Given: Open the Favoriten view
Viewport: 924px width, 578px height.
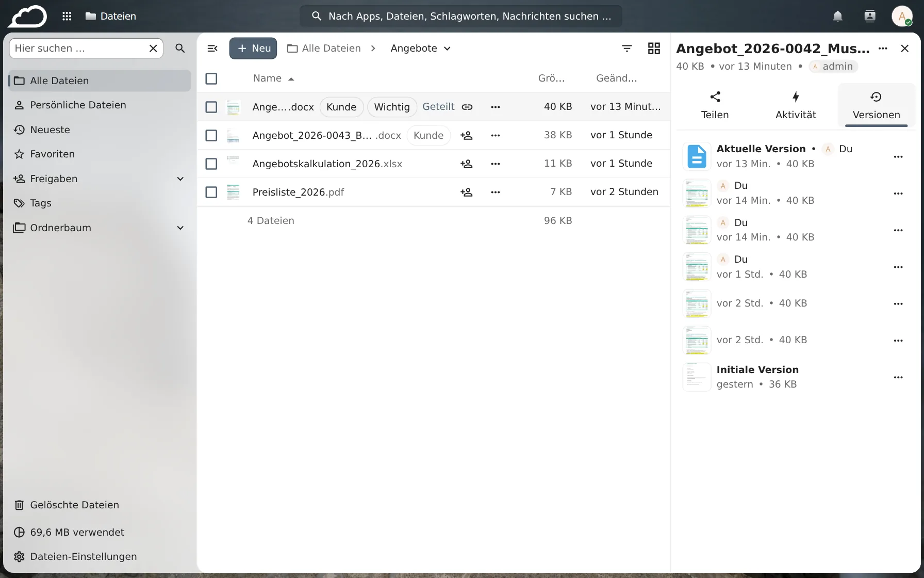Looking at the screenshot, I should 100,154.
